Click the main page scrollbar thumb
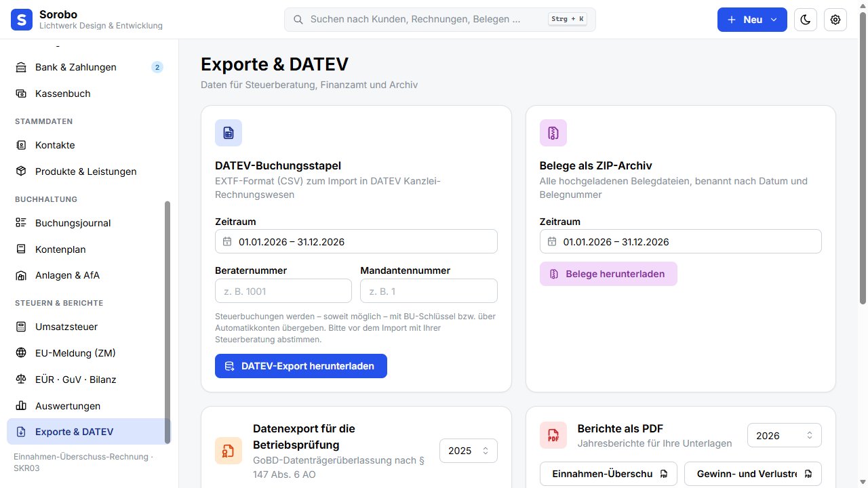 863,157
